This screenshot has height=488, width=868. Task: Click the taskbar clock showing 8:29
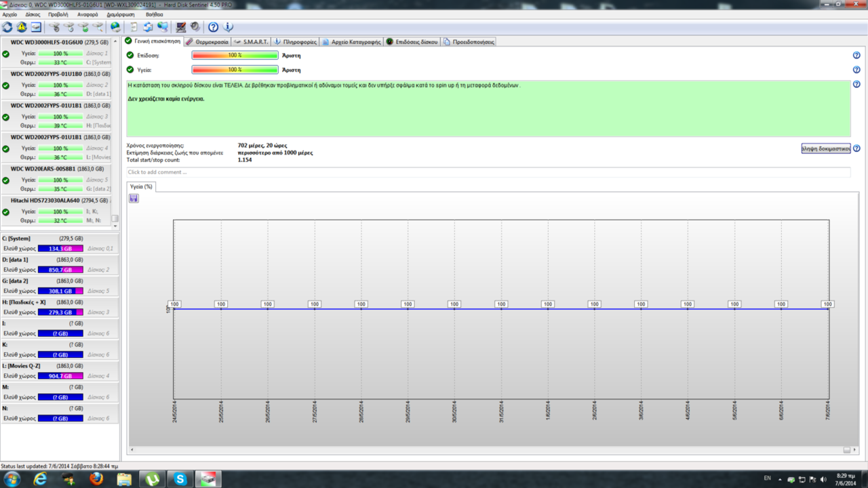pyautogui.click(x=846, y=479)
